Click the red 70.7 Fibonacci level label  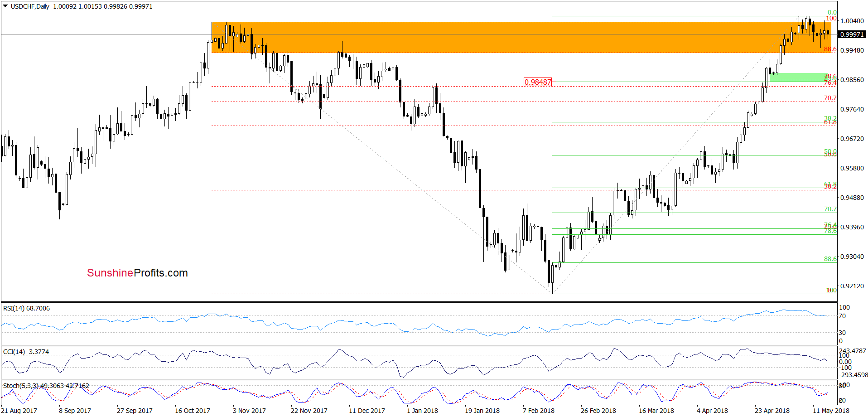pyautogui.click(x=830, y=98)
